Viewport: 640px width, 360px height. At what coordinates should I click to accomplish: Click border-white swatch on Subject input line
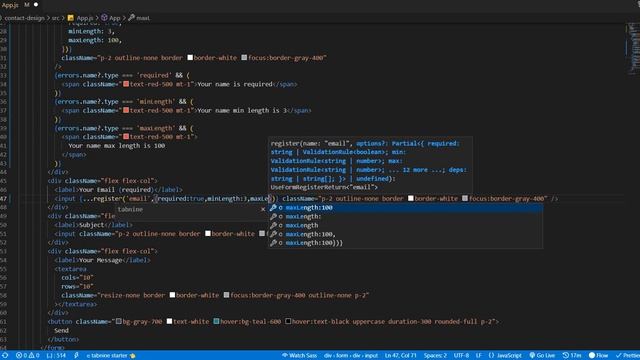click(x=208, y=233)
